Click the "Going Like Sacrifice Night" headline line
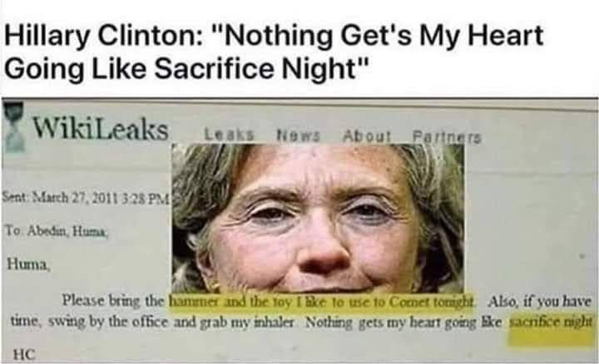This screenshot has width=599, height=364. point(186,69)
